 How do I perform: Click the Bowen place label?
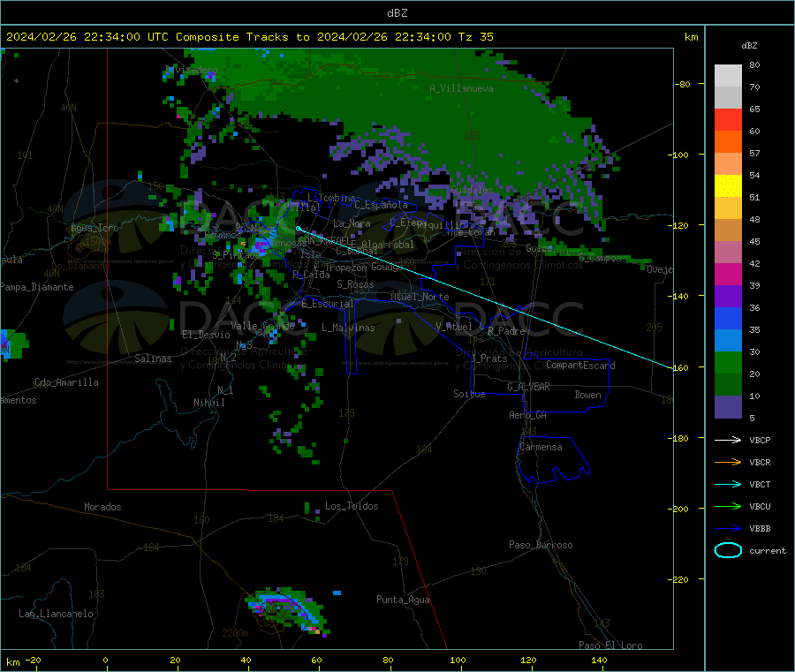587,395
